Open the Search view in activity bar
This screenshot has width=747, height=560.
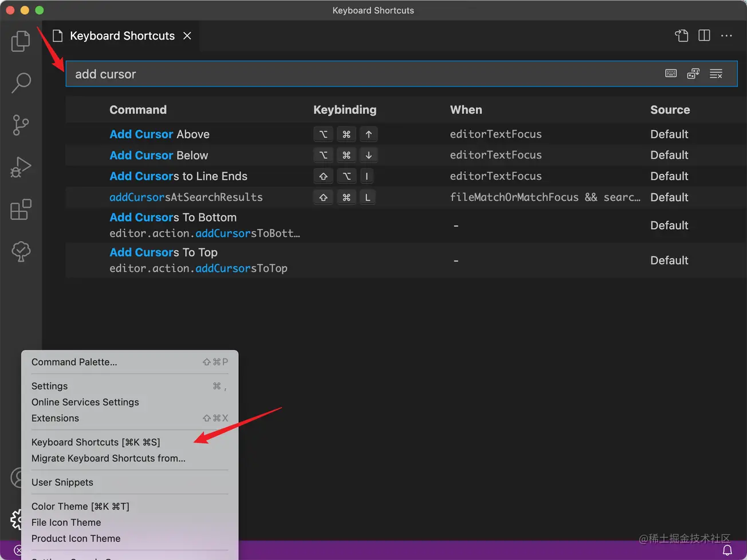tap(21, 82)
